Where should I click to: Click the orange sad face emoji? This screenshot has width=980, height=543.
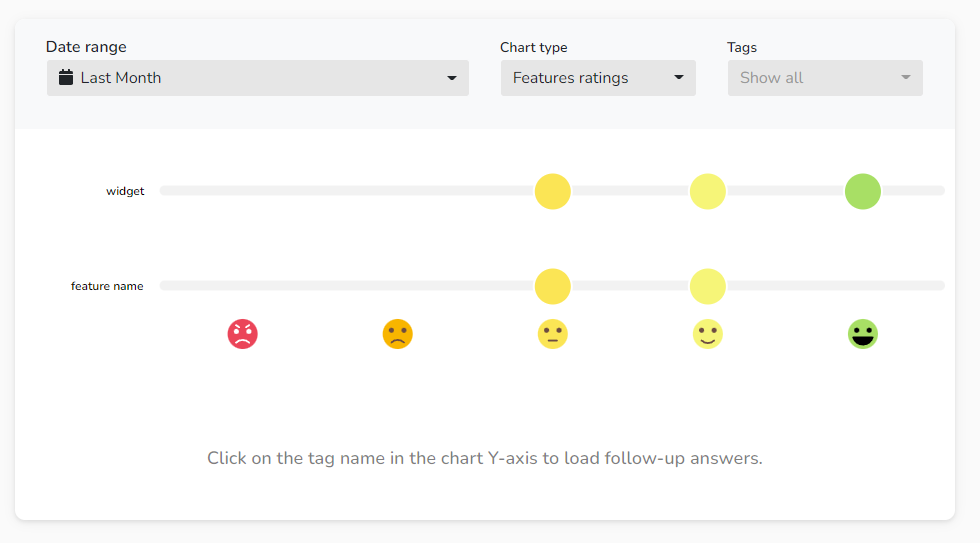coord(398,334)
